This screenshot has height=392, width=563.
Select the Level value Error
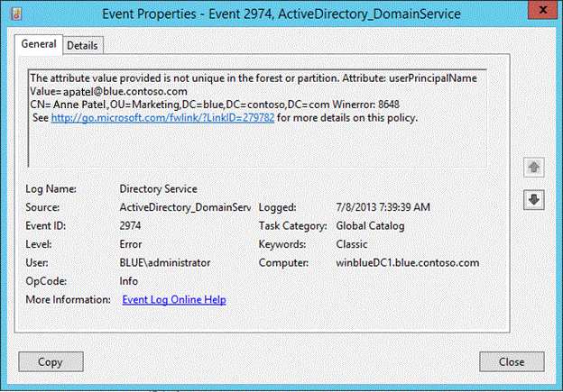tap(131, 244)
